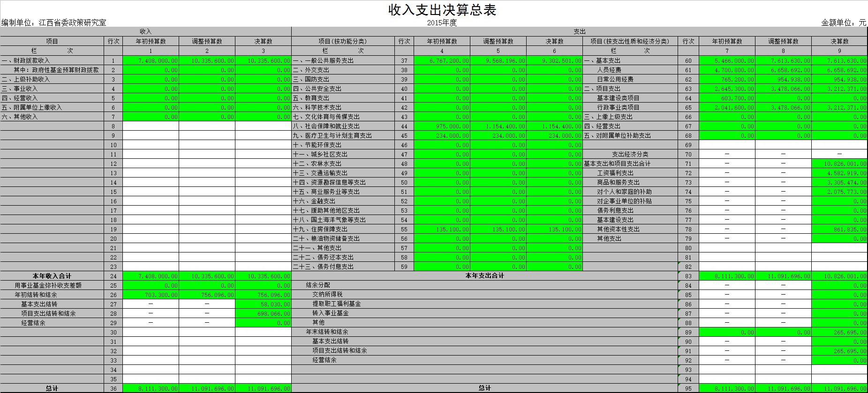The width and height of the screenshot is (868, 393).
Task: Select the 工资福利支出 cell
Action: [630, 173]
